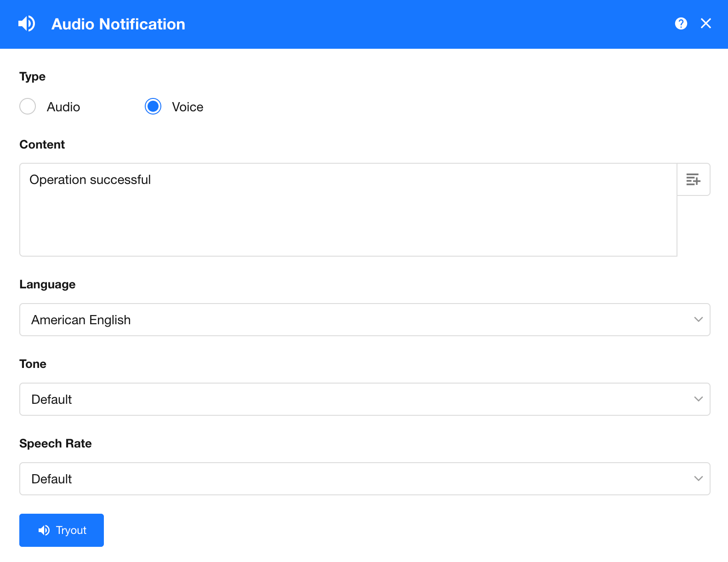Click the Voice type label
Screen dimensions: 728x562
coord(188,107)
